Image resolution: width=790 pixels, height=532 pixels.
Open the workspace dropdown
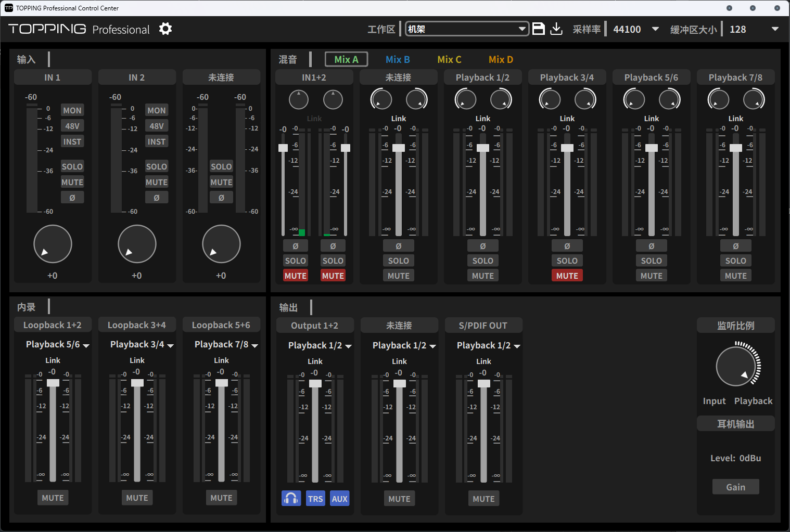tap(467, 29)
